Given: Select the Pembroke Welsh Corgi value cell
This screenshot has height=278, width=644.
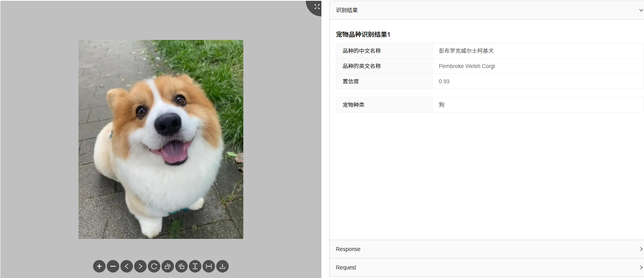Looking at the screenshot, I should pos(538,66).
